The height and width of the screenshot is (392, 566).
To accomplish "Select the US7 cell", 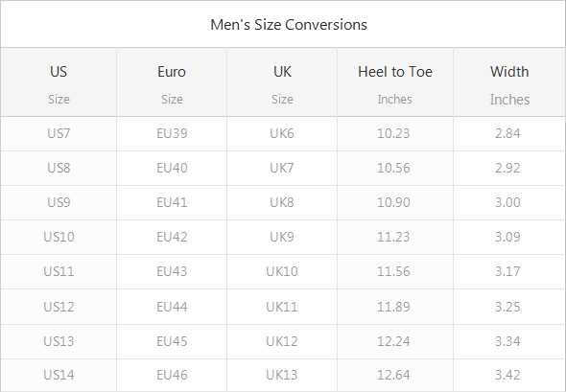I will (x=59, y=134).
